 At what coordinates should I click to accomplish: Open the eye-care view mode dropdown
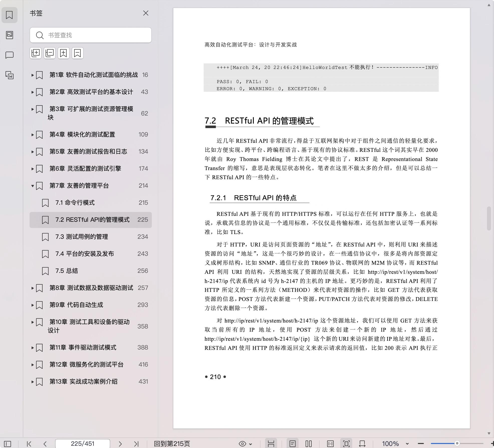point(245,444)
